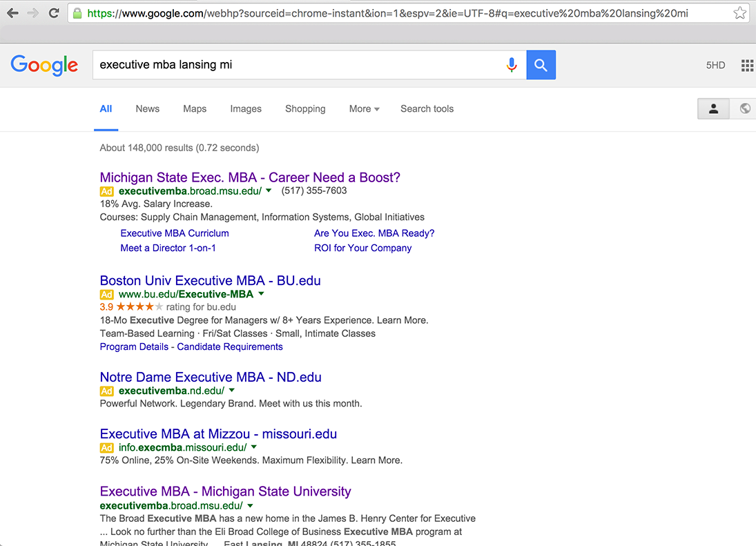Open Michigan State Exec. MBA ad headline
Viewport: 756px width, 546px height.
tap(250, 177)
